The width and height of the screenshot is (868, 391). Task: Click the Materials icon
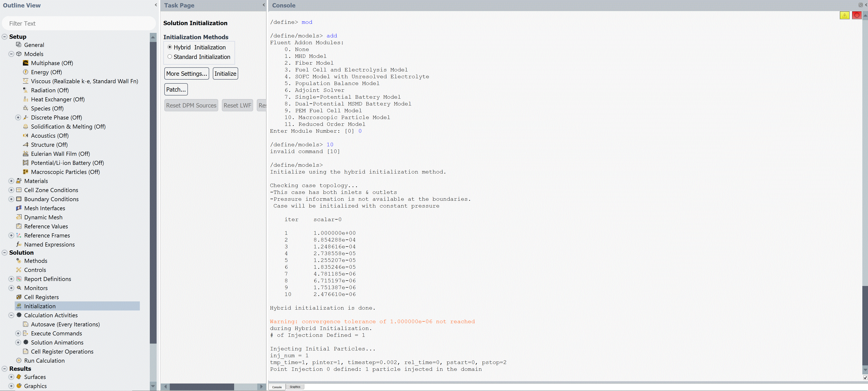(19, 181)
